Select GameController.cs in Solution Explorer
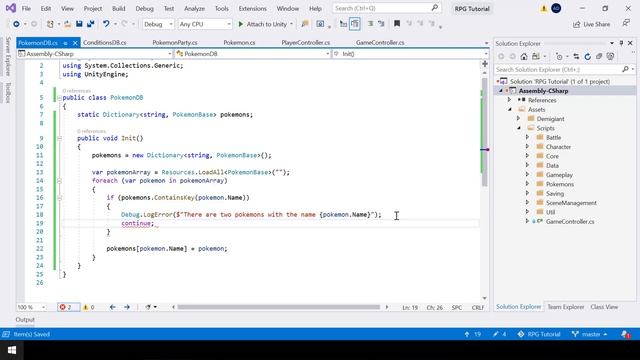This screenshot has height=360, width=640. 570,222
